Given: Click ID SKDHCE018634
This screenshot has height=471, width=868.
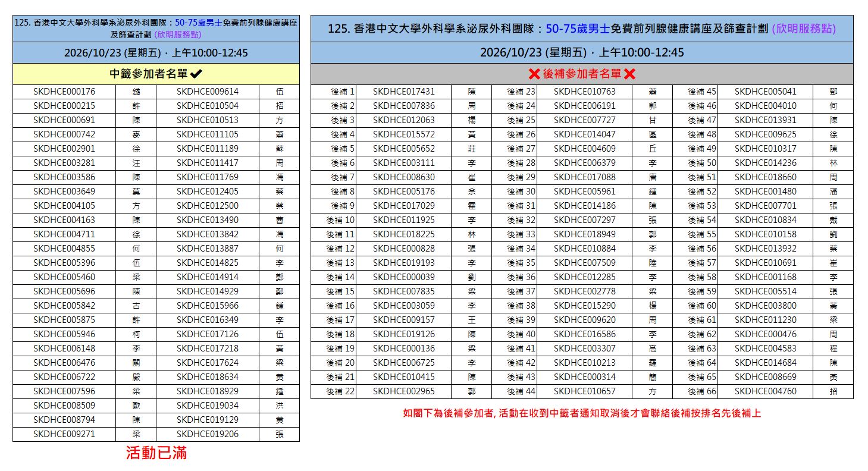Looking at the screenshot, I should coord(208,377).
